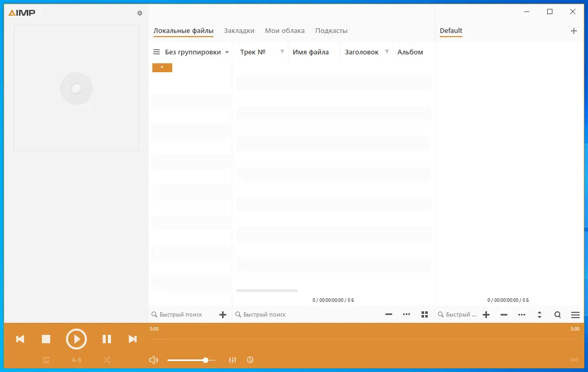Screen dimensions: 588x372
Task: Click grouping panel quick search field
Action: pos(181,314)
